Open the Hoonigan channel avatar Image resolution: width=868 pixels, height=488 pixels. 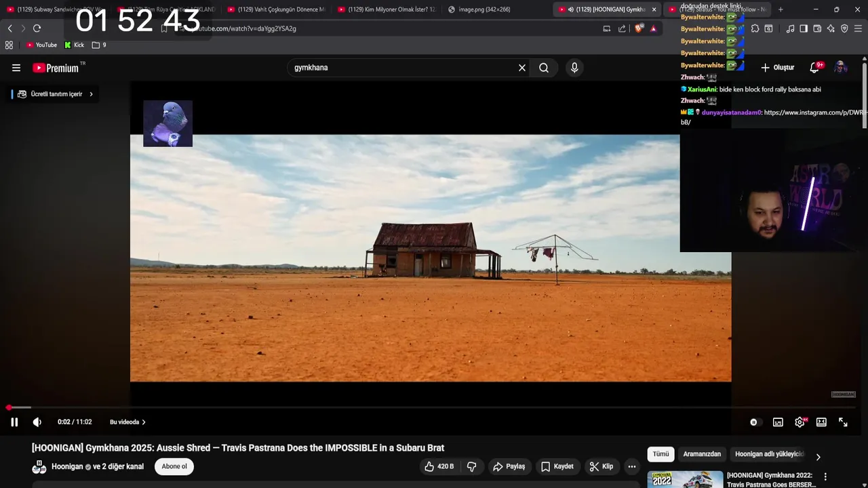click(x=39, y=467)
